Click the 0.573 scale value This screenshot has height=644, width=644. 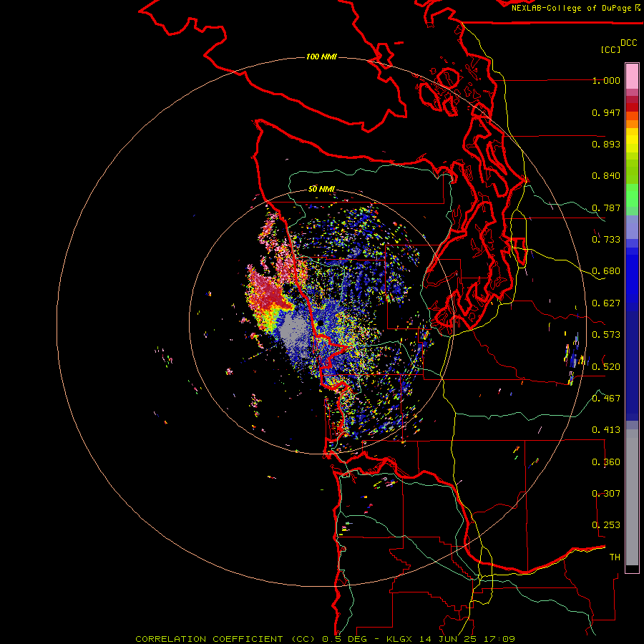click(606, 335)
